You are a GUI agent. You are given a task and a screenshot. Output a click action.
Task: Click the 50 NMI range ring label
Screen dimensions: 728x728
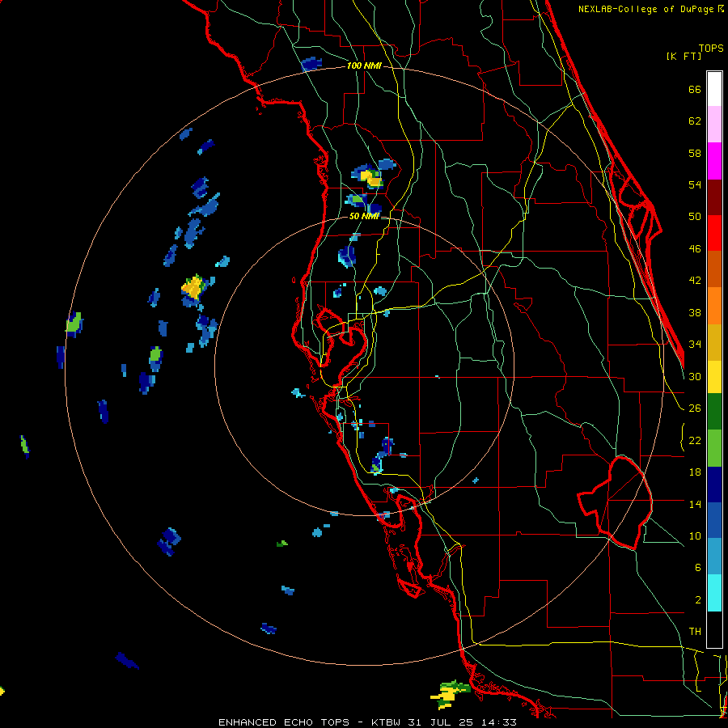[x=364, y=216]
